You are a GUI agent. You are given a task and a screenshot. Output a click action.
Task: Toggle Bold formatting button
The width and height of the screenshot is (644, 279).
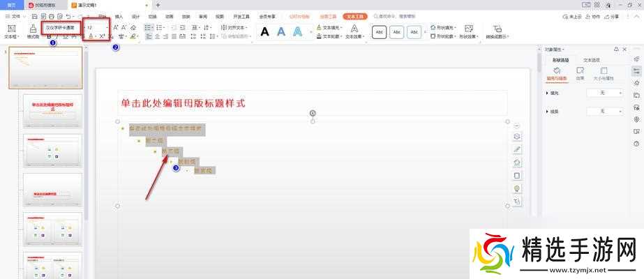coord(50,36)
